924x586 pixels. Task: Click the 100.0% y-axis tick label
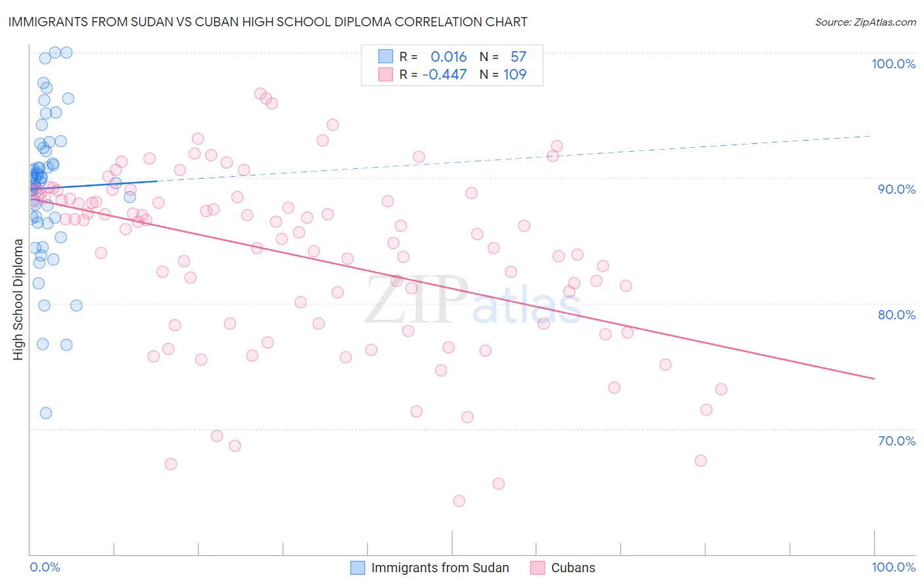pos(893,64)
